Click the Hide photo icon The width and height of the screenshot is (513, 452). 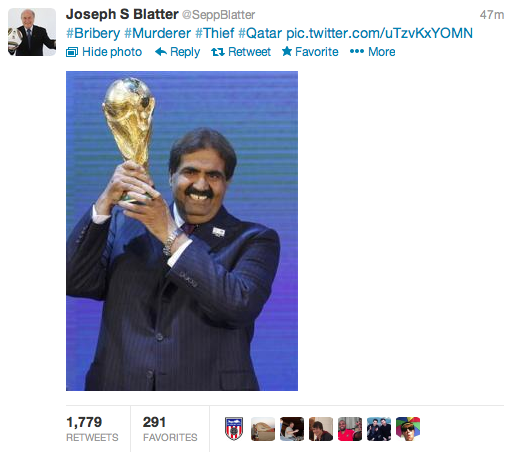point(72,52)
